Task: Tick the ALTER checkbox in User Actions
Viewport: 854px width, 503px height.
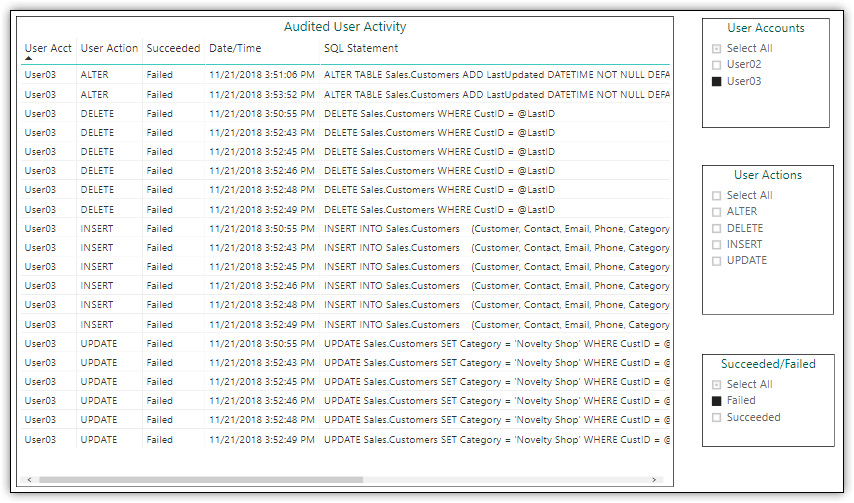Action: click(716, 212)
